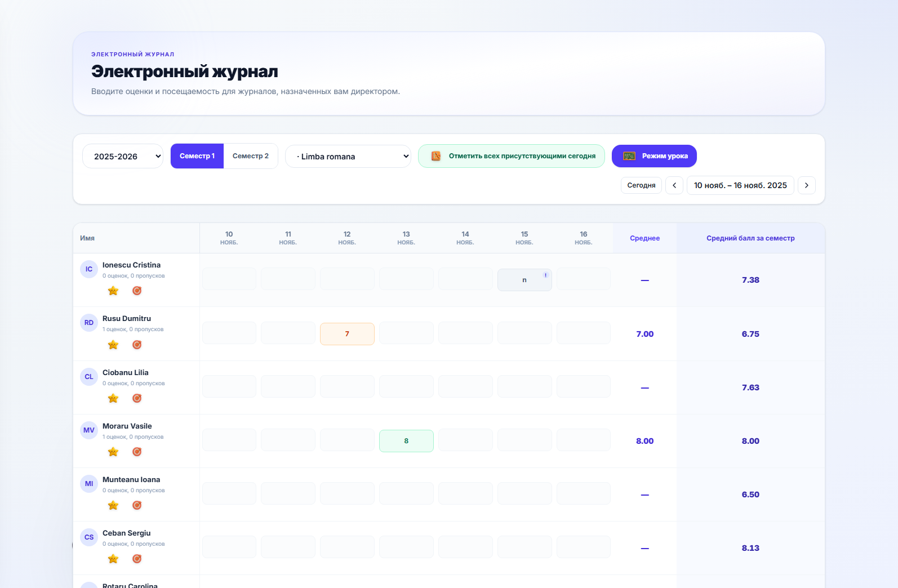Screen dimensions: 898x588
Task: Click the star icon for Ciobanu Lilia
Action: (113, 398)
